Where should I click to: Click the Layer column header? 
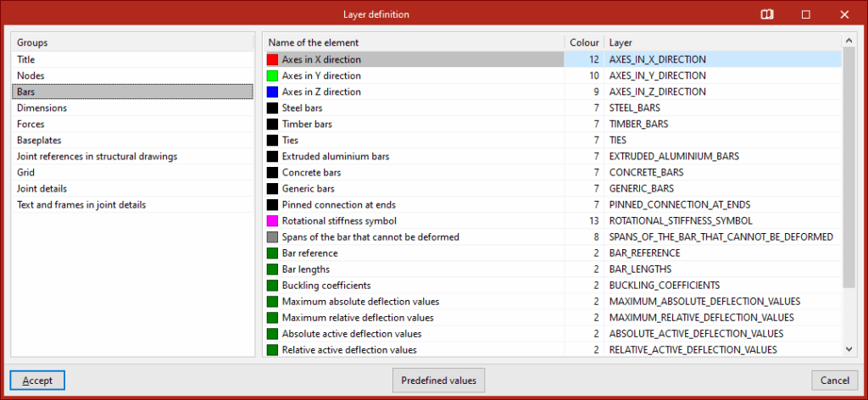coord(723,42)
